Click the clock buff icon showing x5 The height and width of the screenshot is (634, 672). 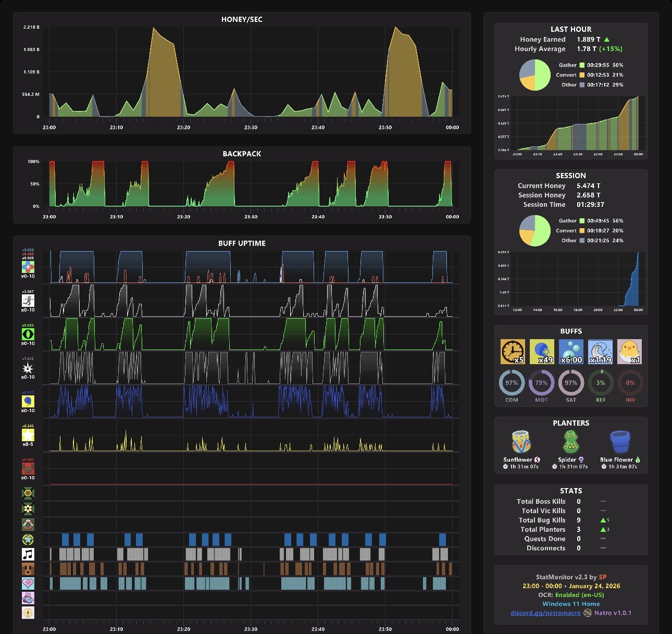coord(513,352)
